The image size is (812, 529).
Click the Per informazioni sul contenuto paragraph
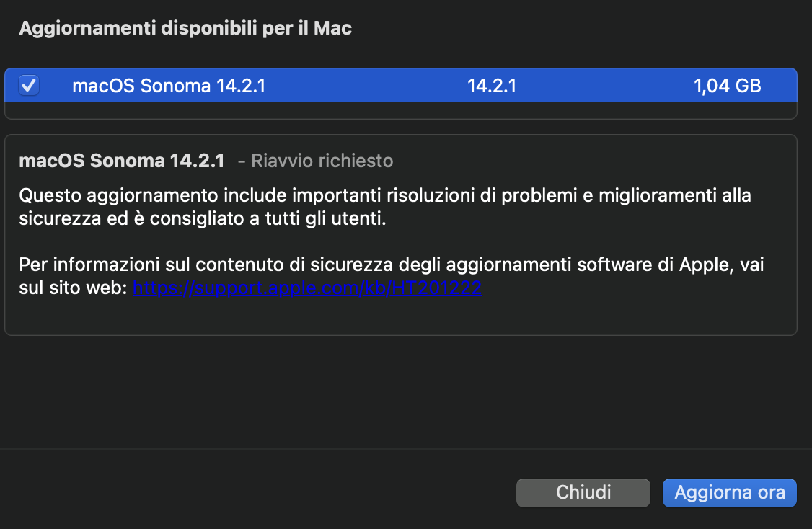(x=391, y=265)
